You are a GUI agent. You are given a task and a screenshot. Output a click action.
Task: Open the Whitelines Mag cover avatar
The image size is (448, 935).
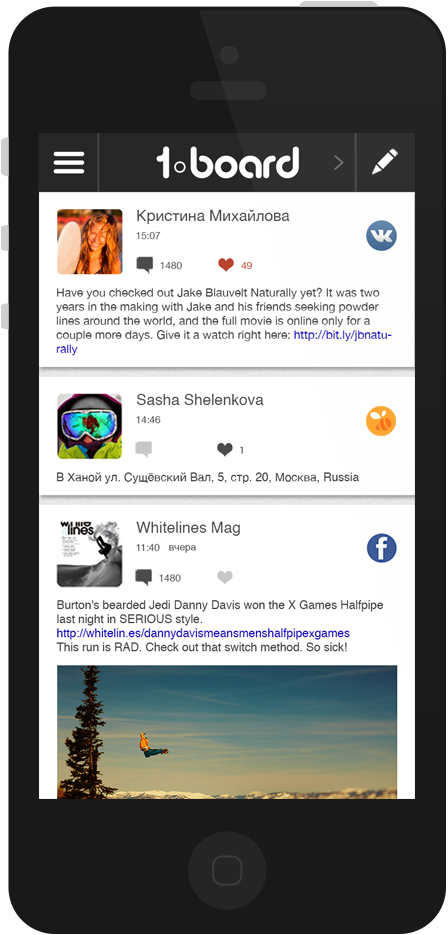(89, 554)
